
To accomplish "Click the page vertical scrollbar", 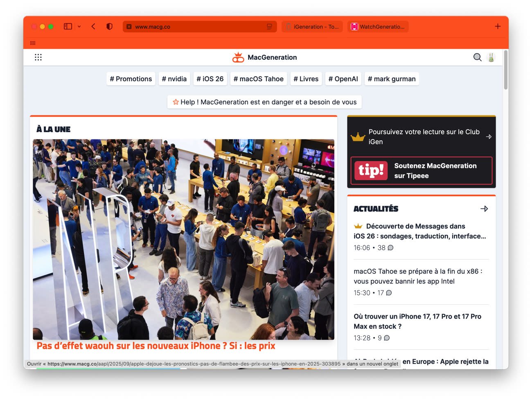I will coord(506,70).
